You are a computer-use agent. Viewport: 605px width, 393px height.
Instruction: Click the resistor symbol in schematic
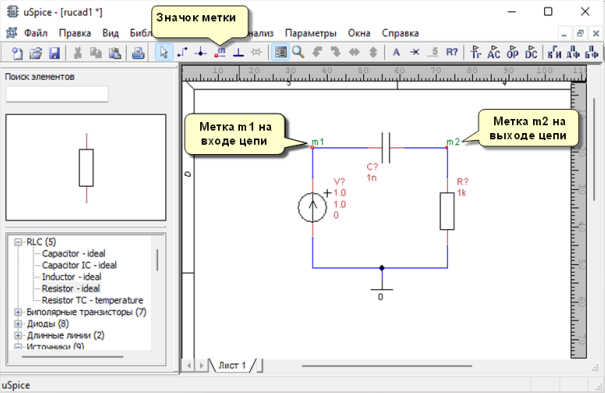(447, 211)
